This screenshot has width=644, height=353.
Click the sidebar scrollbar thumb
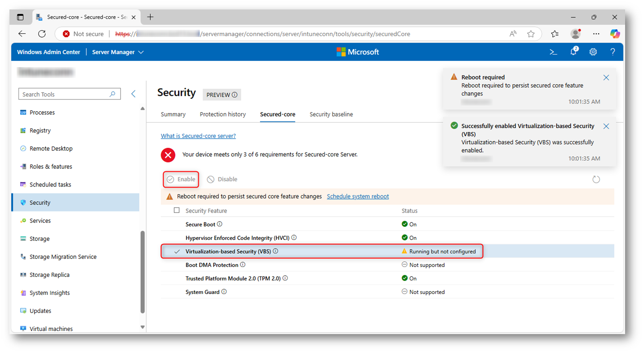(143, 272)
